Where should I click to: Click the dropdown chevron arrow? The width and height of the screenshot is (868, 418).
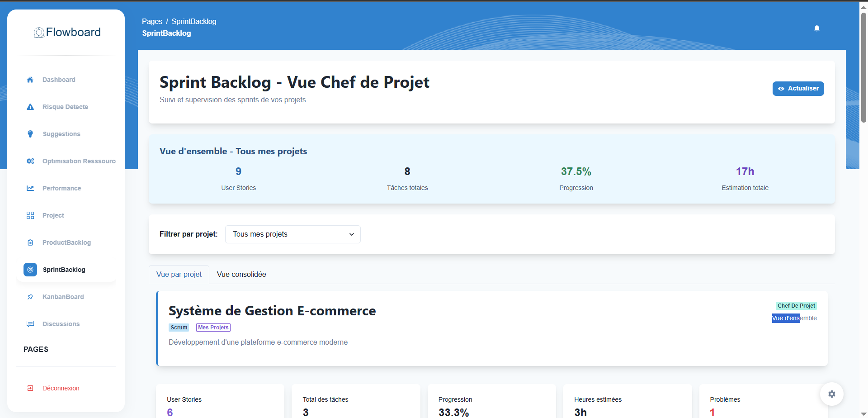point(352,234)
